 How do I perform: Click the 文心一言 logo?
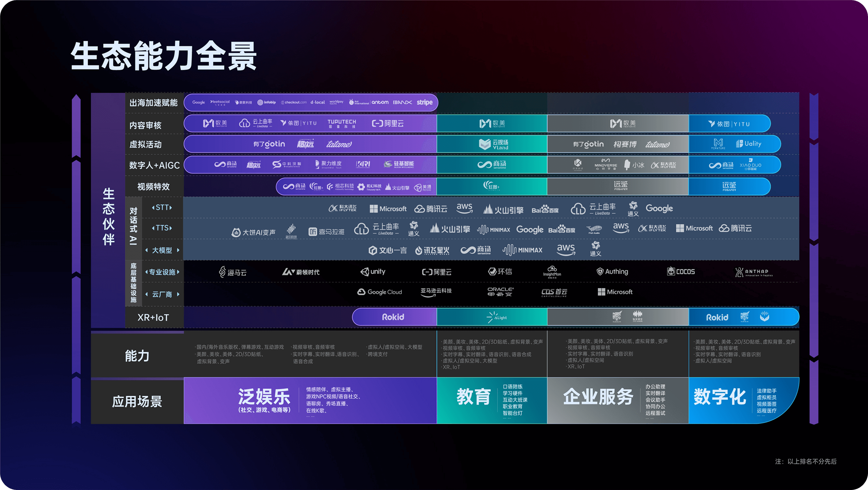pyautogui.click(x=387, y=250)
